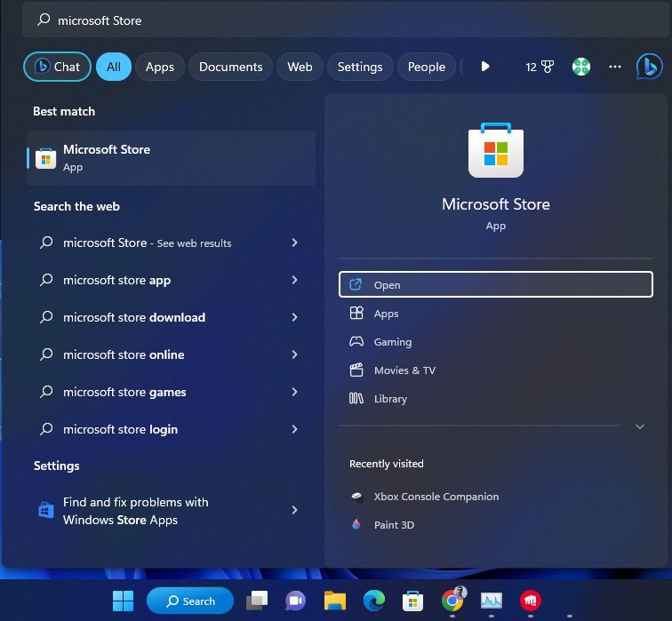Open the performance monitor taskbar icon
672x621 pixels.
click(492, 601)
